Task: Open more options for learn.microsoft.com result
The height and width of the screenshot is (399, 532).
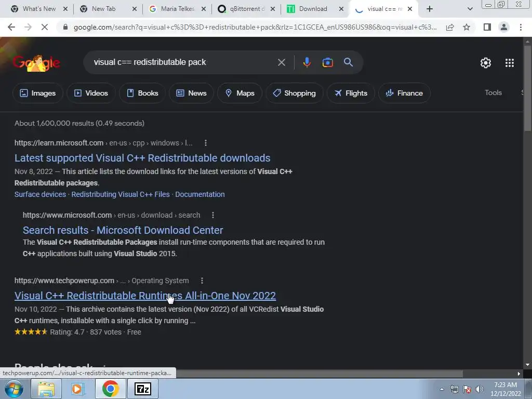Action: click(206, 143)
